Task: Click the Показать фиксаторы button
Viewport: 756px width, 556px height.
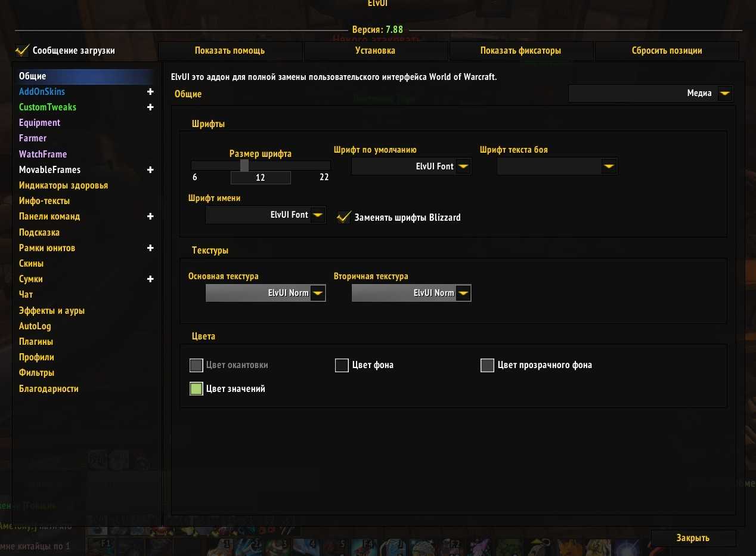Action: (521, 51)
